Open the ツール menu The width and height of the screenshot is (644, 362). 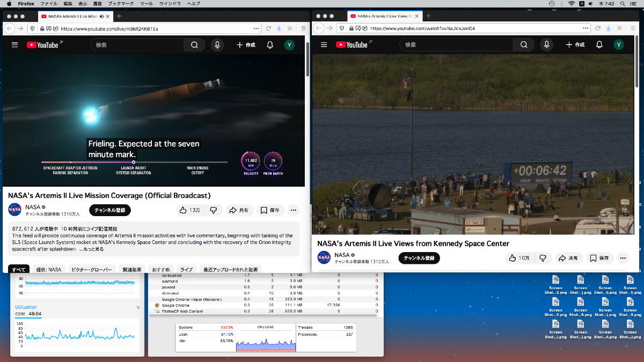click(146, 4)
